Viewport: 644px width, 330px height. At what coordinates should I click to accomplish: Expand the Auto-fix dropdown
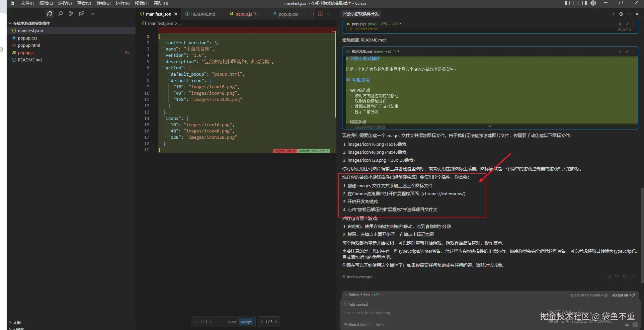[626, 29]
